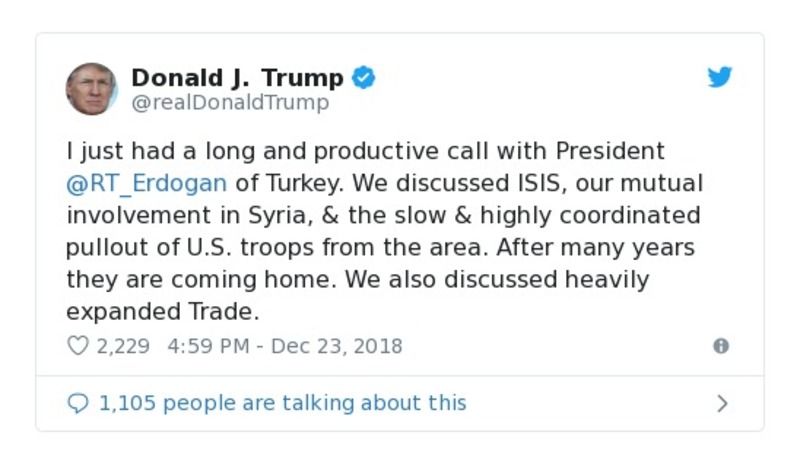Screen dimensions: 800x467
Task: Open the tweet info icon
Action: tap(721, 346)
